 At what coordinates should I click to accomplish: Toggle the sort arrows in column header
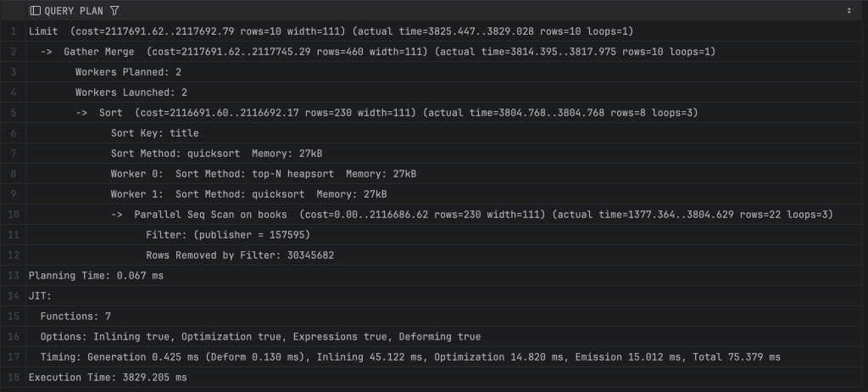click(849, 11)
